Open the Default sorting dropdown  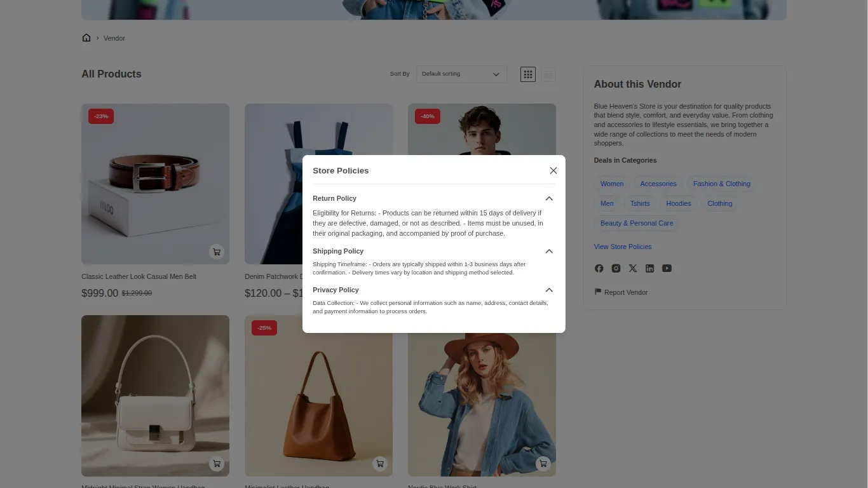coord(461,74)
